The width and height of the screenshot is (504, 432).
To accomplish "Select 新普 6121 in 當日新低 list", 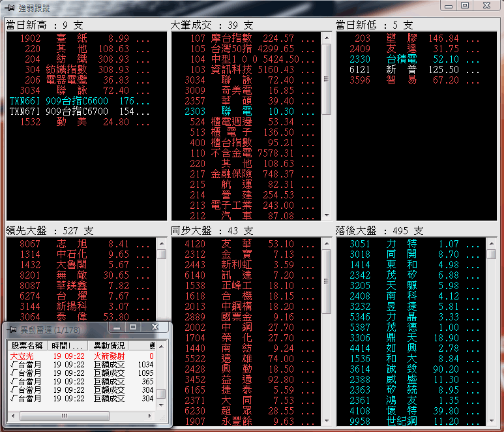I will tap(404, 70).
